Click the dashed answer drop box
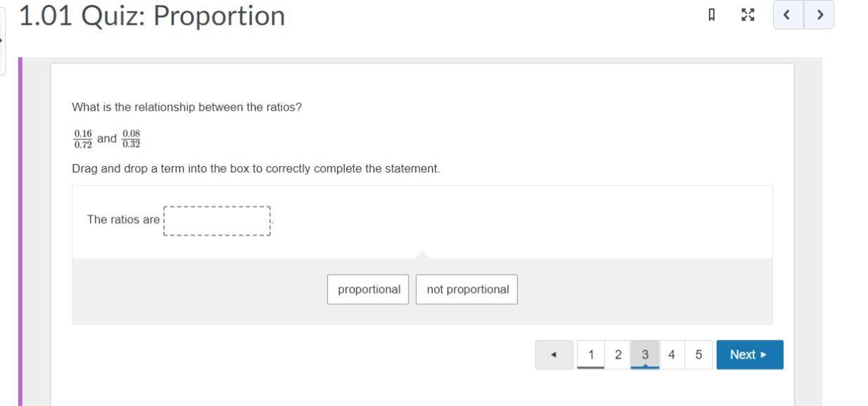 click(217, 220)
